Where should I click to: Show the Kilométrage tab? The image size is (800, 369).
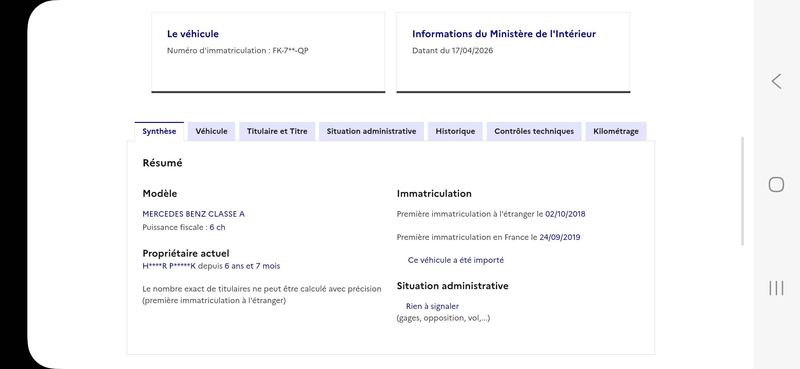click(x=616, y=131)
